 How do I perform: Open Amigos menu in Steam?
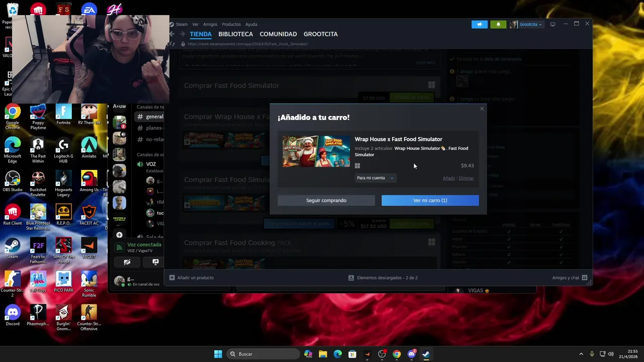tap(210, 24)
